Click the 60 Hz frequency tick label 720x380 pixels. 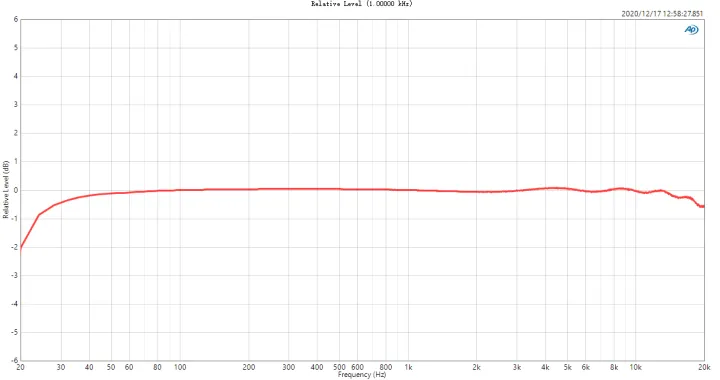click(x=129, y=367)
